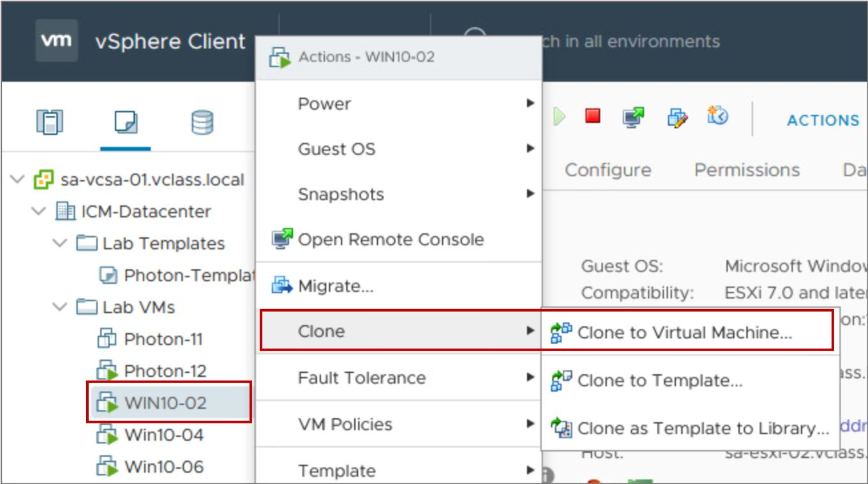Click datacenter icon beside ICM-Datacenter

(65, 211)
